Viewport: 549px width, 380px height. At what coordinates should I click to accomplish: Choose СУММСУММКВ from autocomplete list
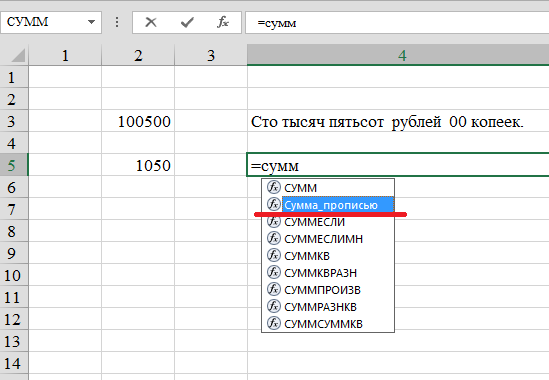(x=328, y=324)
